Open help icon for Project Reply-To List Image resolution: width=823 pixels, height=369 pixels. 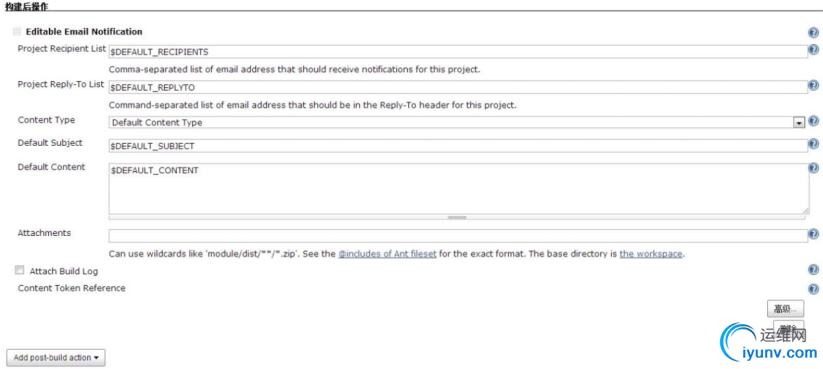click(814, 85)
